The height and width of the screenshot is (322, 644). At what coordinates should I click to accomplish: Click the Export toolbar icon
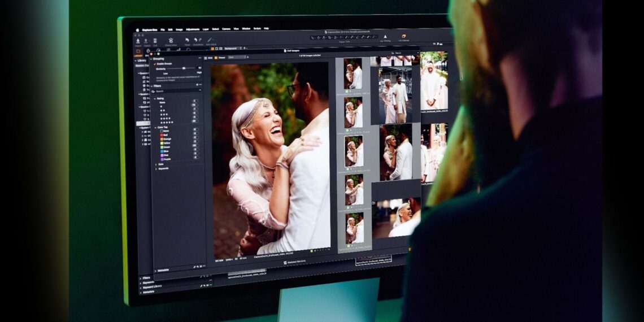coord(146,41)
